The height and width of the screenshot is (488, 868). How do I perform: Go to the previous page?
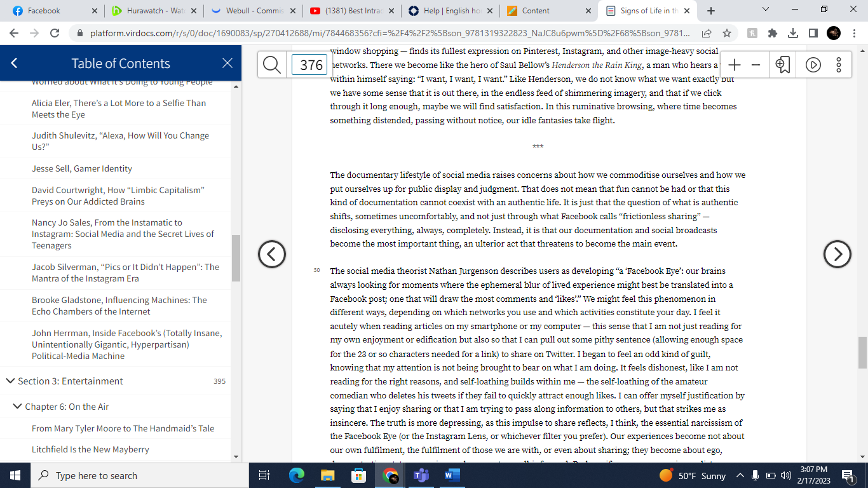[271, 254]
